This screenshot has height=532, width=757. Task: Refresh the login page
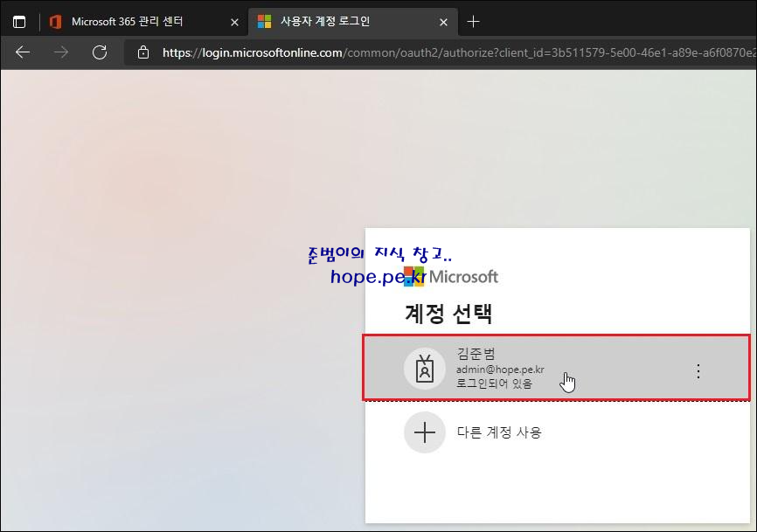[100, 52]
